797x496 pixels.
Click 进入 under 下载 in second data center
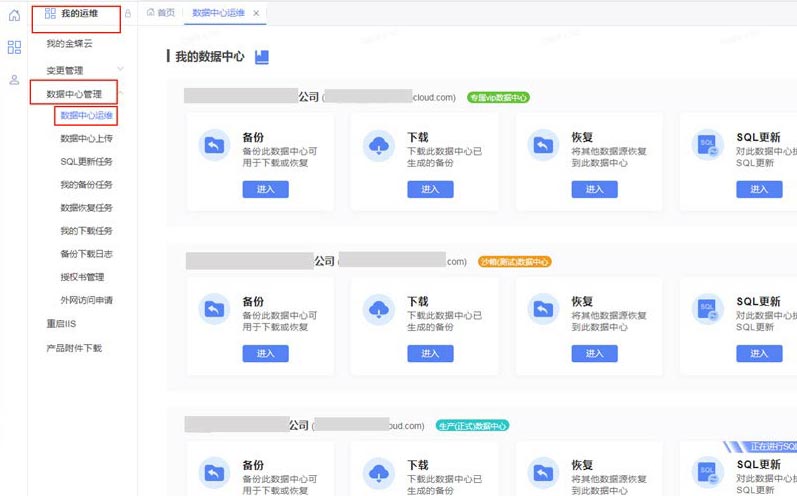[430, 354]
